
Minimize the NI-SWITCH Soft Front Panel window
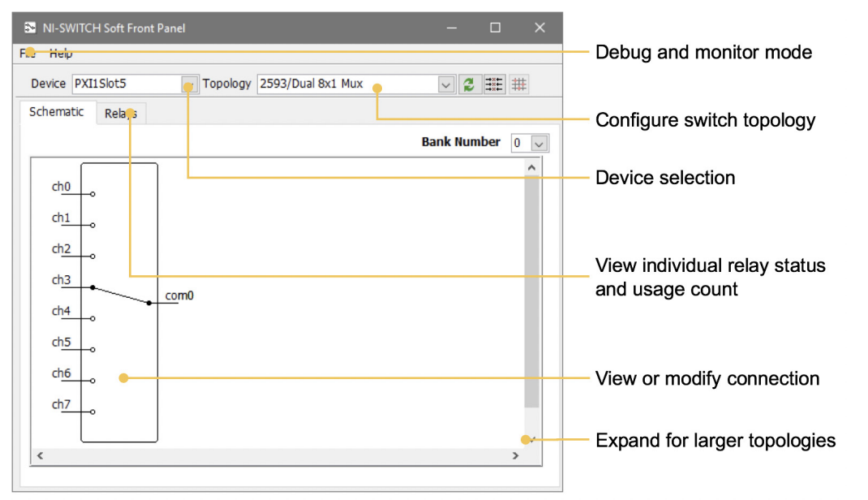452,28
